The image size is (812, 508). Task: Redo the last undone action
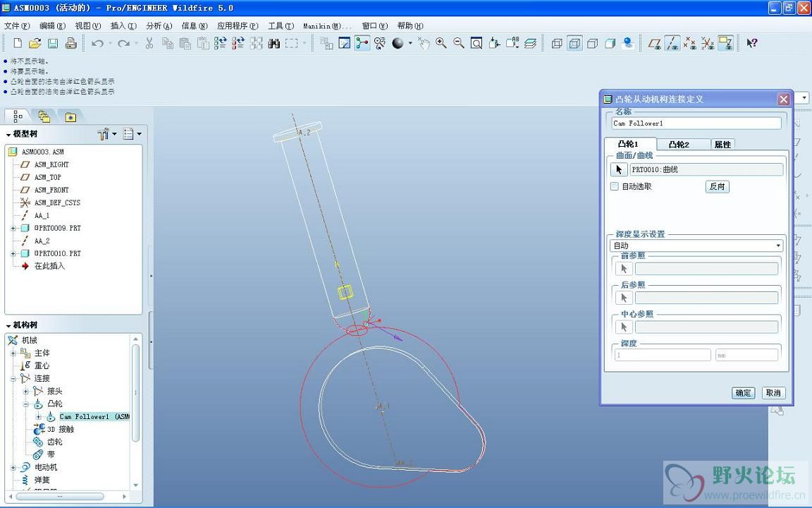pos(123,44)
